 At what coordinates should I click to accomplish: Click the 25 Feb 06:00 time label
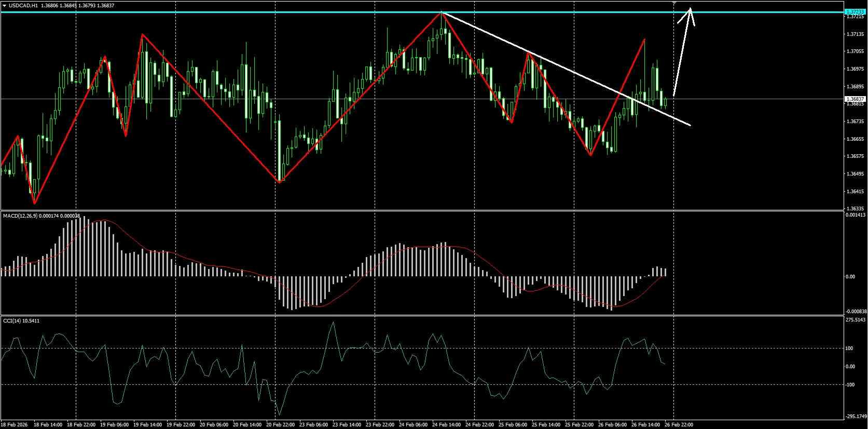pyautogui.click(x=513, y=424)
